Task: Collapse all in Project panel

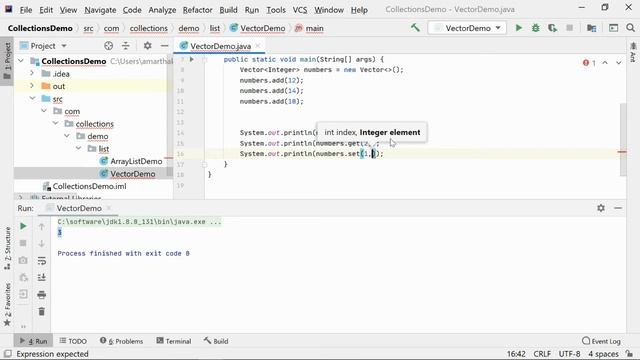Action: (x=126, y=46)
